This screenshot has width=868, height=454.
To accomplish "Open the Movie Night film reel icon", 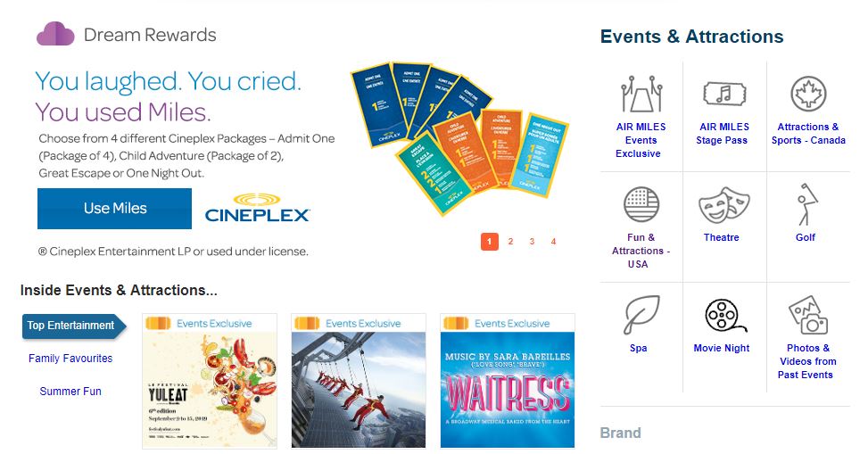I will (722, 315).
